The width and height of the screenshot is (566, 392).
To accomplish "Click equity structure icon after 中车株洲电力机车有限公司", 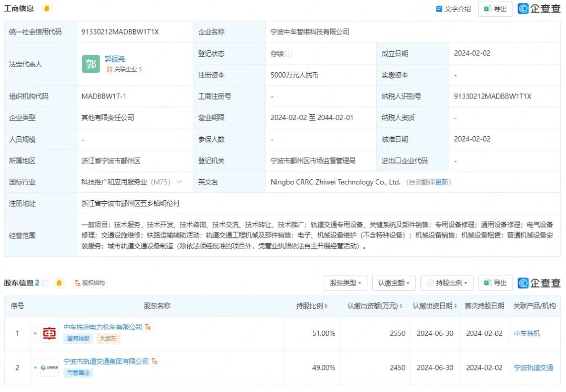I will coord(148,327).
